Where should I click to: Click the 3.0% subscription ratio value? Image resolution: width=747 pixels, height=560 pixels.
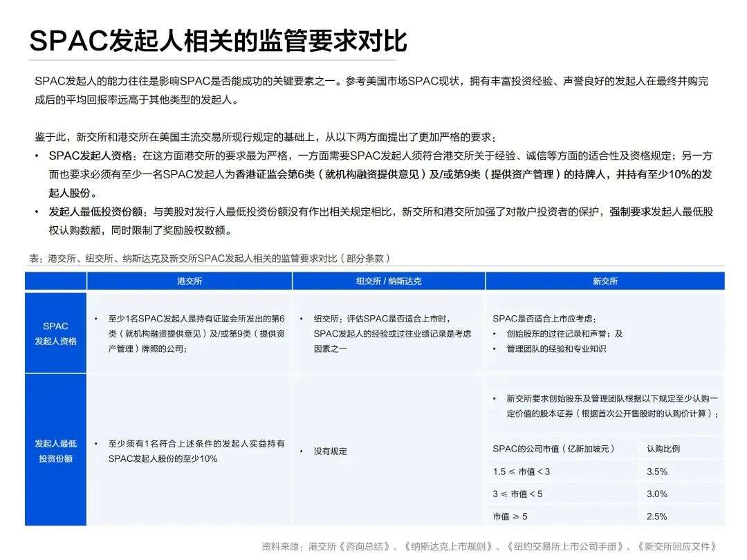click(x=657, y=494)
